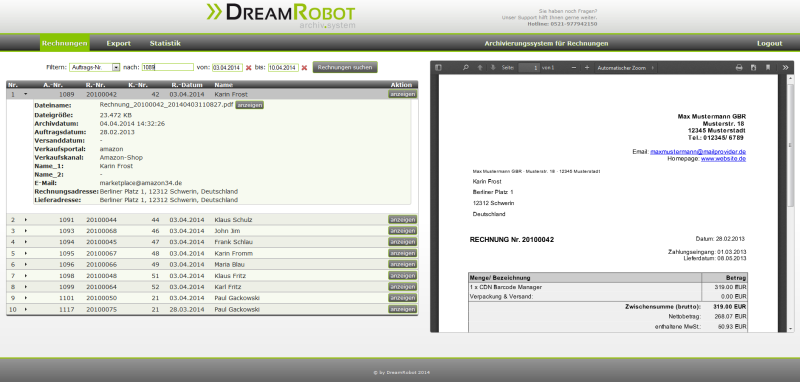Open maxmustermann@mailprovider.de email link
This screenshot has width=800, height=382.
tap(698, 151)
